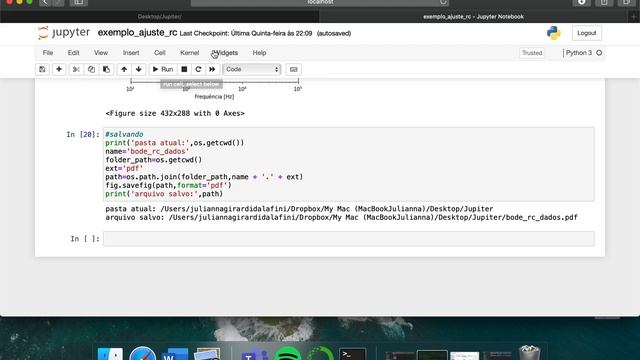Viewport: 640px width, 360px height.
Task: Click kernel idle status circle
Action: coord(599,53)
